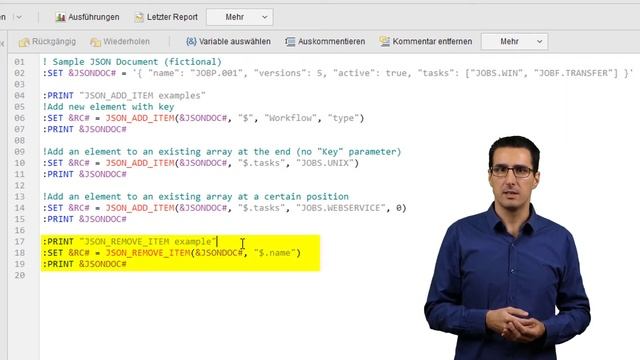Click :PRINT &JSONDOC# on line 07
Viewport: 640px width, 360px height.
[84, 129]
